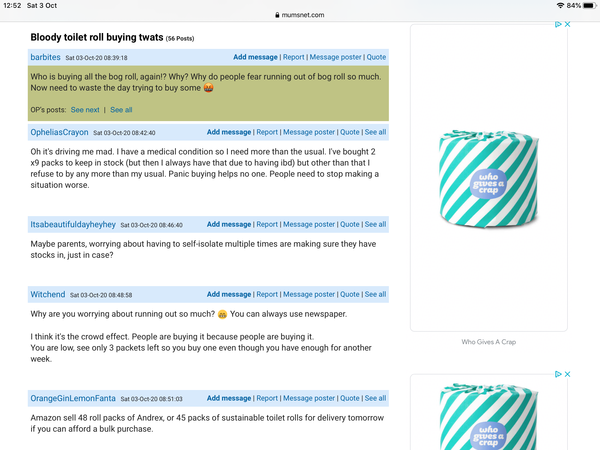Tap the 12:52 clock in status bar
The height and width of the screenshot is (450, 600).
(x=12, y=5)
